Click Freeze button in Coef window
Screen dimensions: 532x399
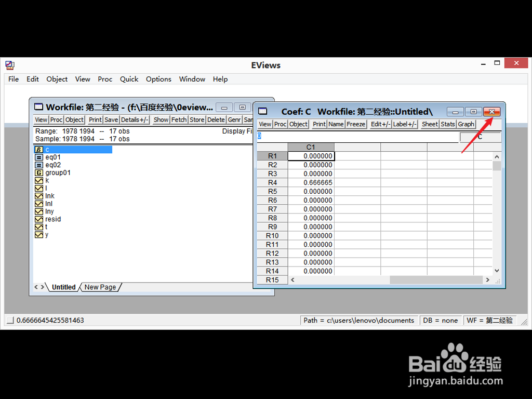[x=356, y=124]
